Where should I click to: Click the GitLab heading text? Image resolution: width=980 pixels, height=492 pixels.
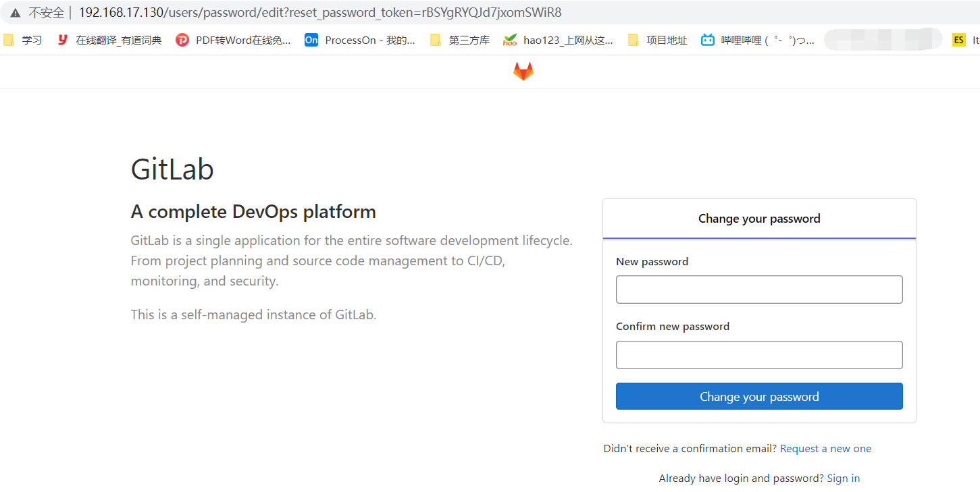[172, 169]
